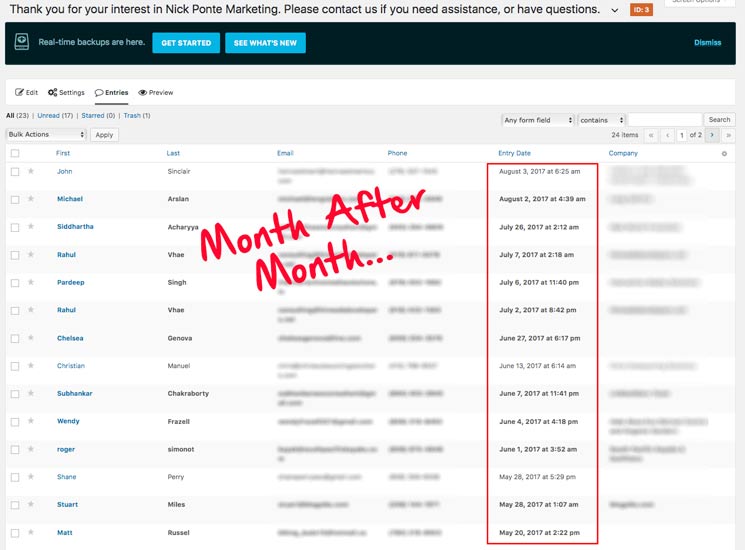Open the Bulk Actions dropdown
Screen dimensions: 745x550
[x=46, y=134]
